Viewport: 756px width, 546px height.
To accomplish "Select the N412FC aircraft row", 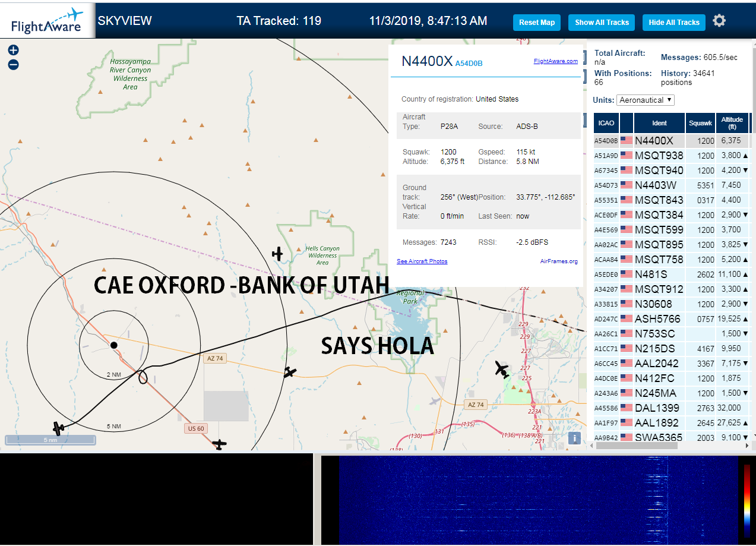I will (672, 378).
